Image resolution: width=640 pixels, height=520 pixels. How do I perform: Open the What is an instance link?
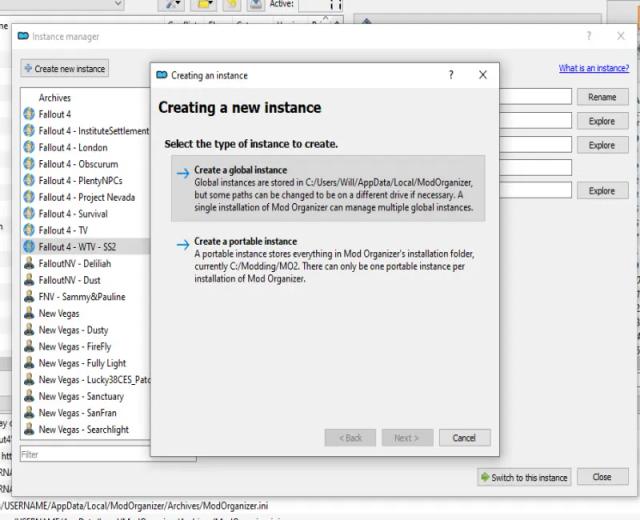pos(594,68)
